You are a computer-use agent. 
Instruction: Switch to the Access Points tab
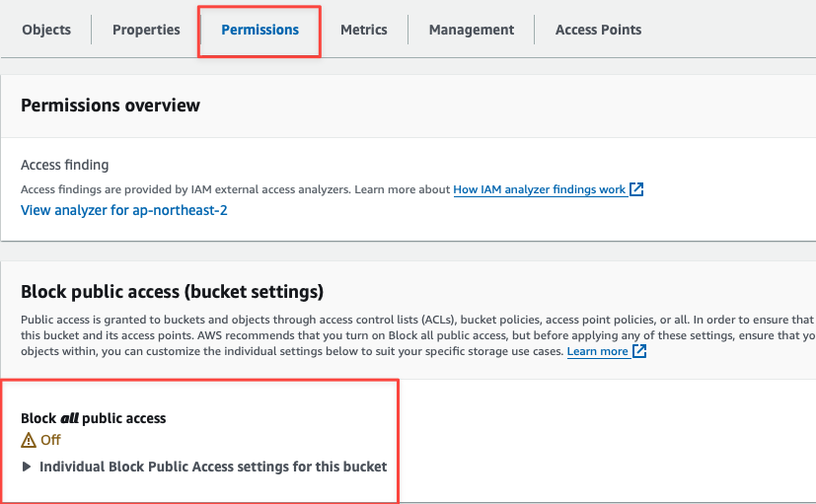[x=598, y=30]
